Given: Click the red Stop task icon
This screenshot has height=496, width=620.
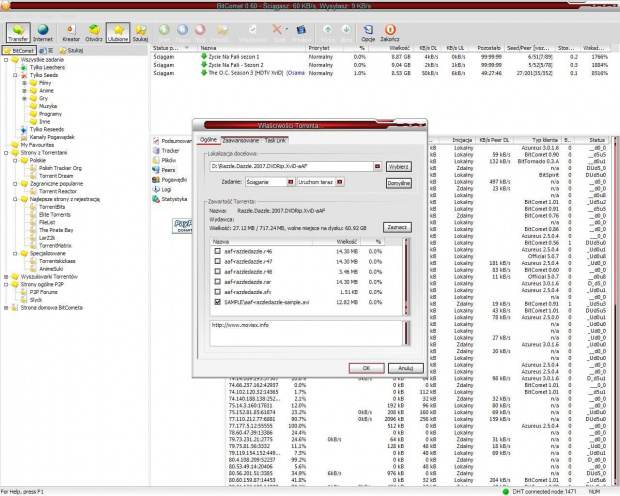Looking at the screenshot, I should tap(200, 32).
